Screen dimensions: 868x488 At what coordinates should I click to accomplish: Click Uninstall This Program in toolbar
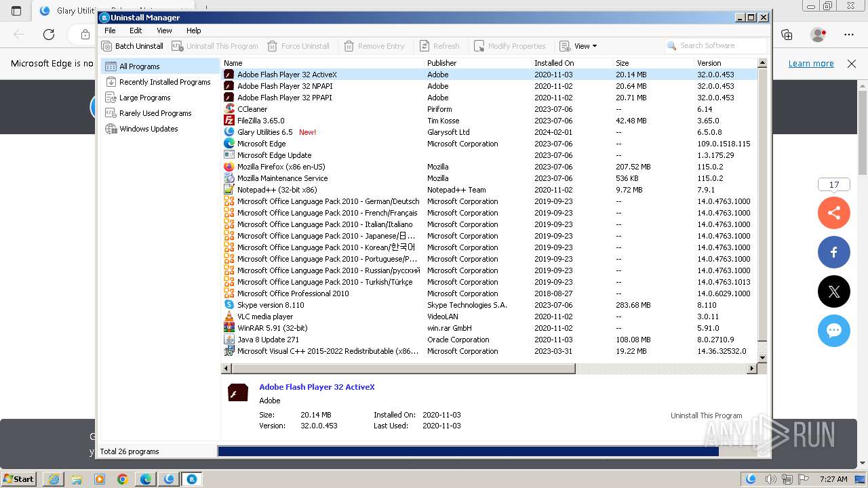(215, 46)
